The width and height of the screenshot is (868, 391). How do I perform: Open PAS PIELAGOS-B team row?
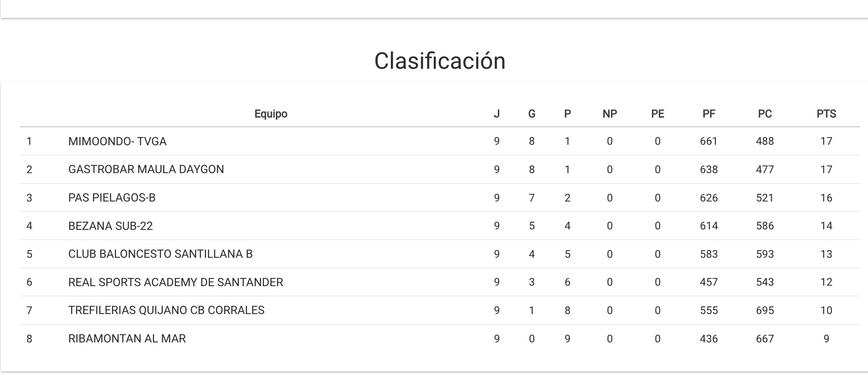coord(112,198)
